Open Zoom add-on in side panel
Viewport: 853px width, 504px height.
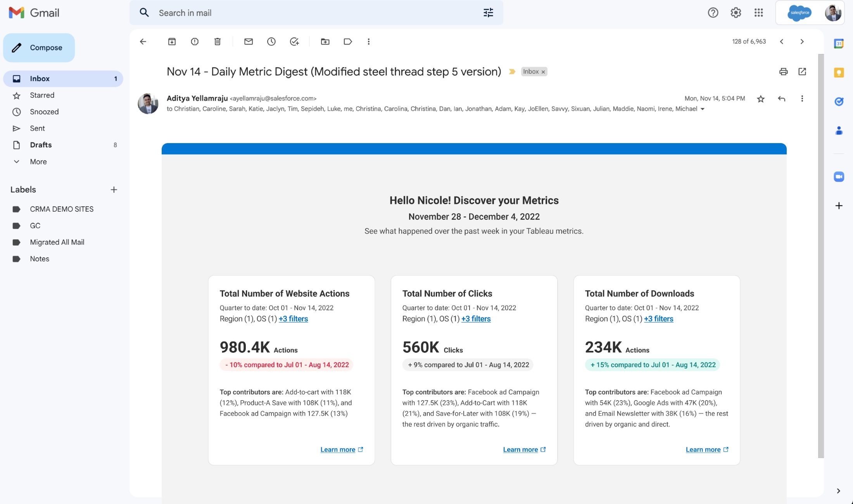coord(839,177)
